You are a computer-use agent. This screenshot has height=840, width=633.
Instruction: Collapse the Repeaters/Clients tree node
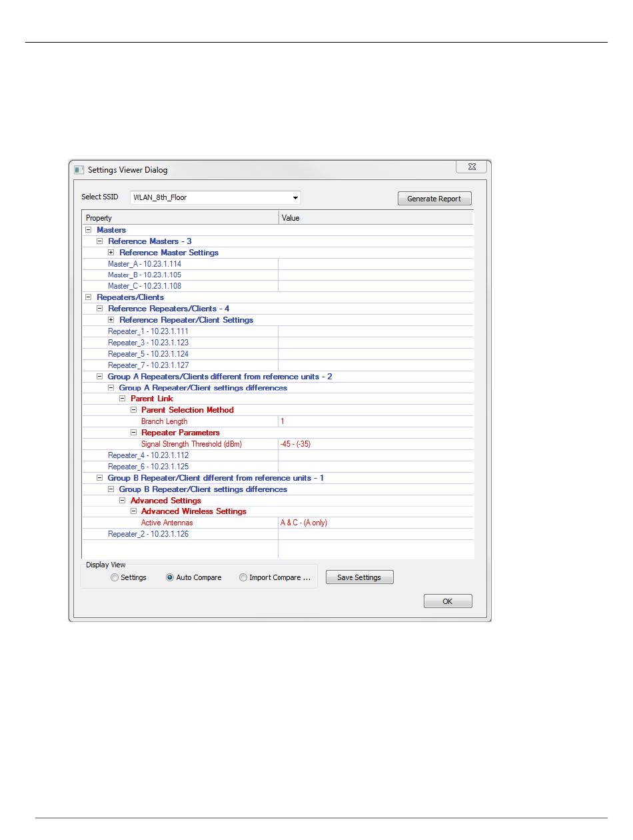click(89, 297)
